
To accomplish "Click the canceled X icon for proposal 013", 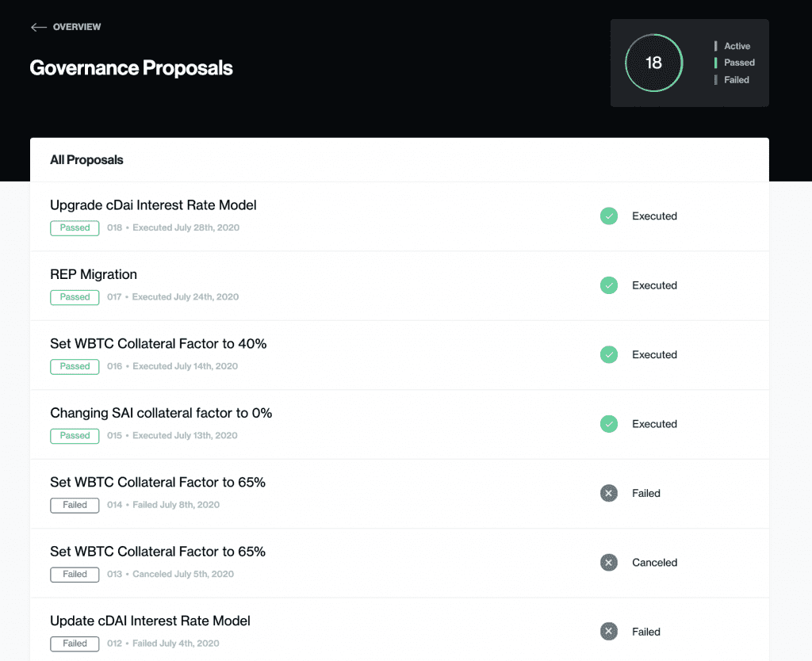I will click(608, 563).
